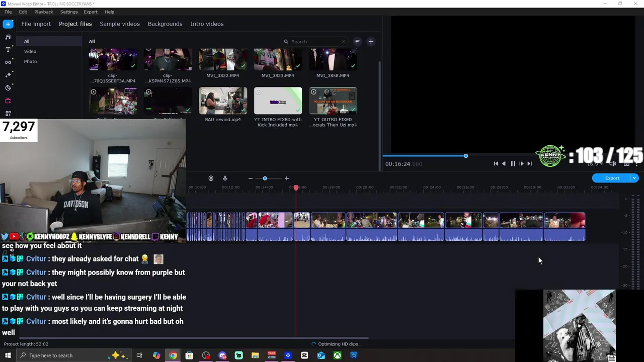Open Outlook from the taskbar
The width and height of the screenshot is (644, 362).
tap(321, 355)
